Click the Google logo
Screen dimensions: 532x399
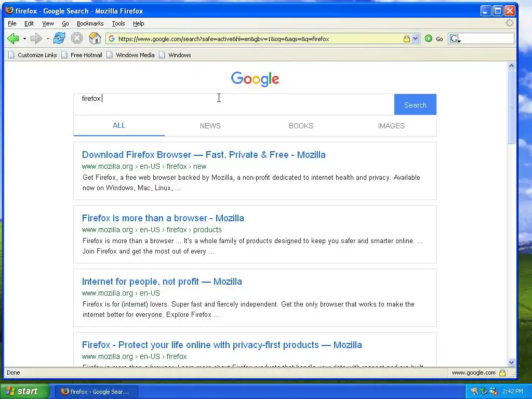click(x=255, y=79)
